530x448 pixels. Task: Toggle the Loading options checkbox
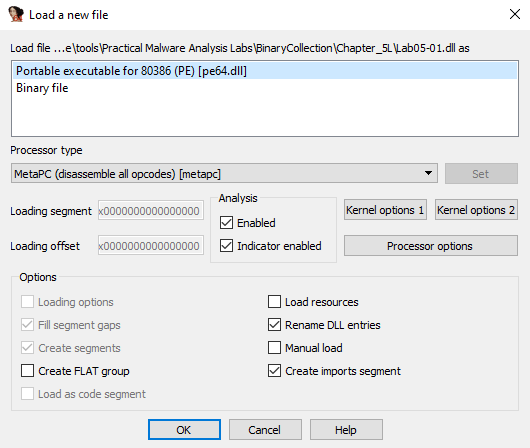click(x=27, y=302)
